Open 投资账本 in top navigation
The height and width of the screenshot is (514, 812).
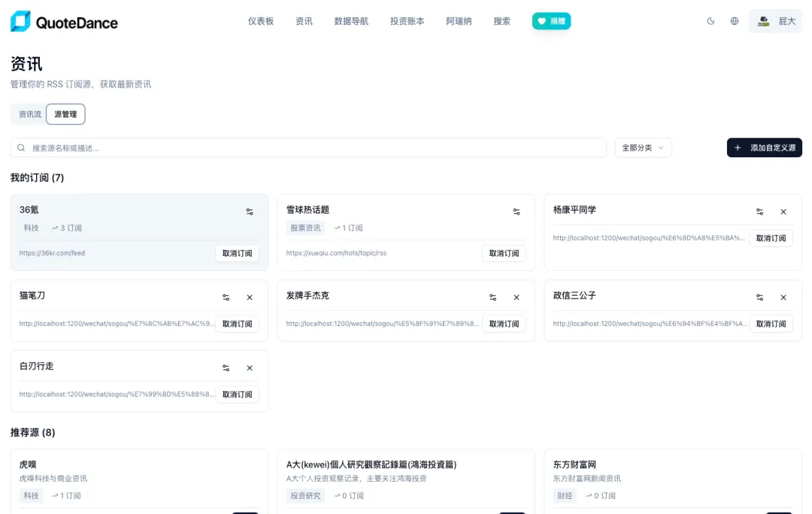407,21
